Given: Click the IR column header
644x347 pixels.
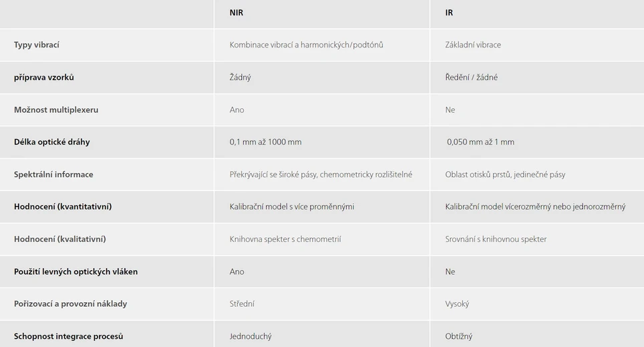Looking at the screenshot, I should [x=449, y=13].
